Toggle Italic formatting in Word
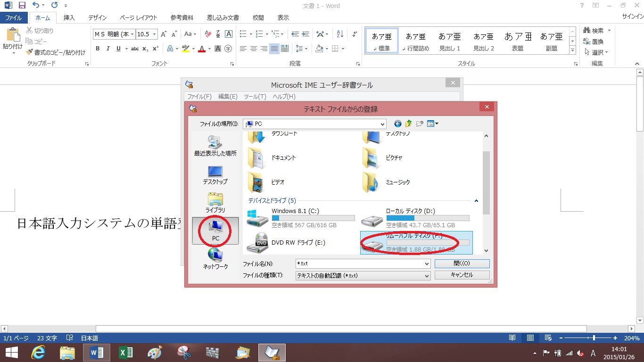 click(x=108, y=49)
